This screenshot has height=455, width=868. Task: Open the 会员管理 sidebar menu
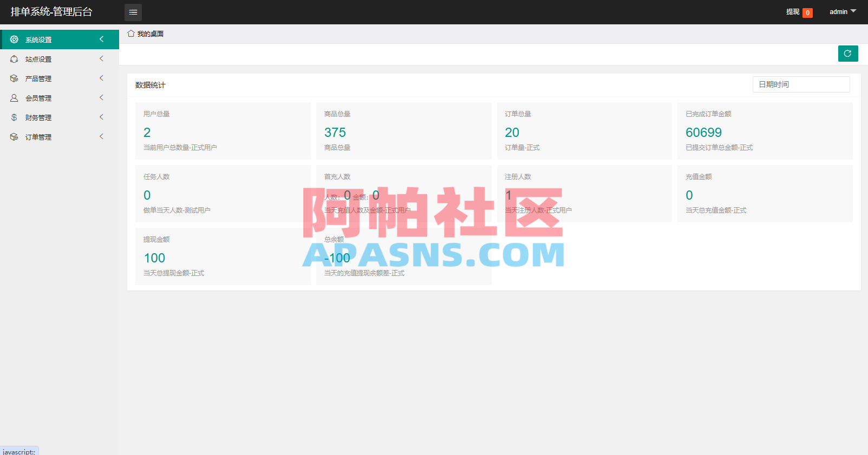60,98
